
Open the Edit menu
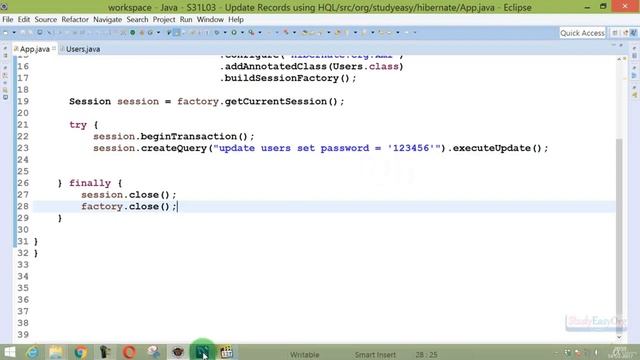(24, 20)
